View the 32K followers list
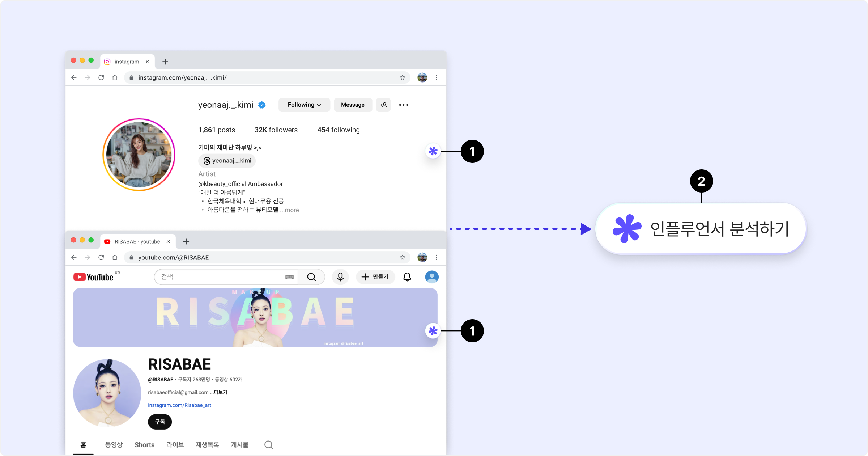 [276, 130]
